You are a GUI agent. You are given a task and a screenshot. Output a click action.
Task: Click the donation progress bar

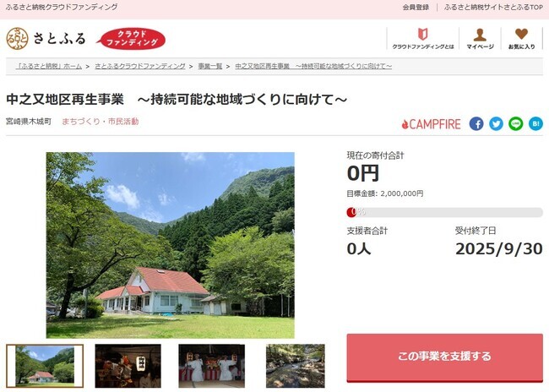pos(444,212)
